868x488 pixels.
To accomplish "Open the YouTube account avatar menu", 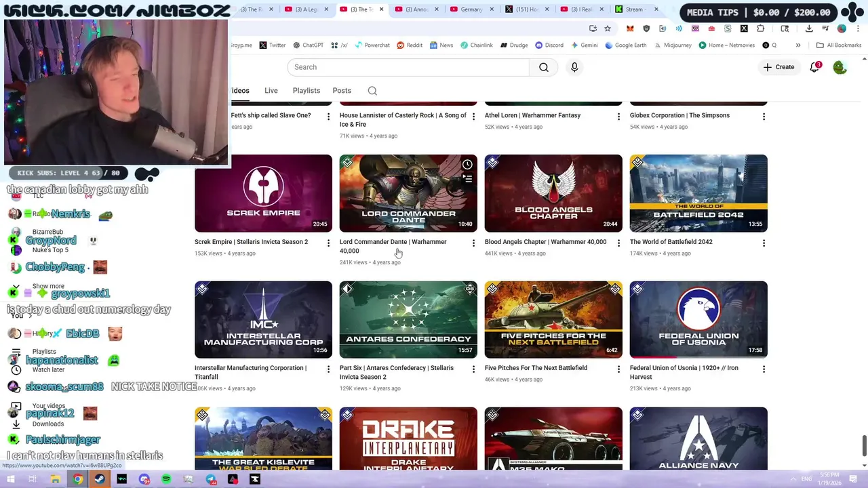I will (x=840, y=67).
